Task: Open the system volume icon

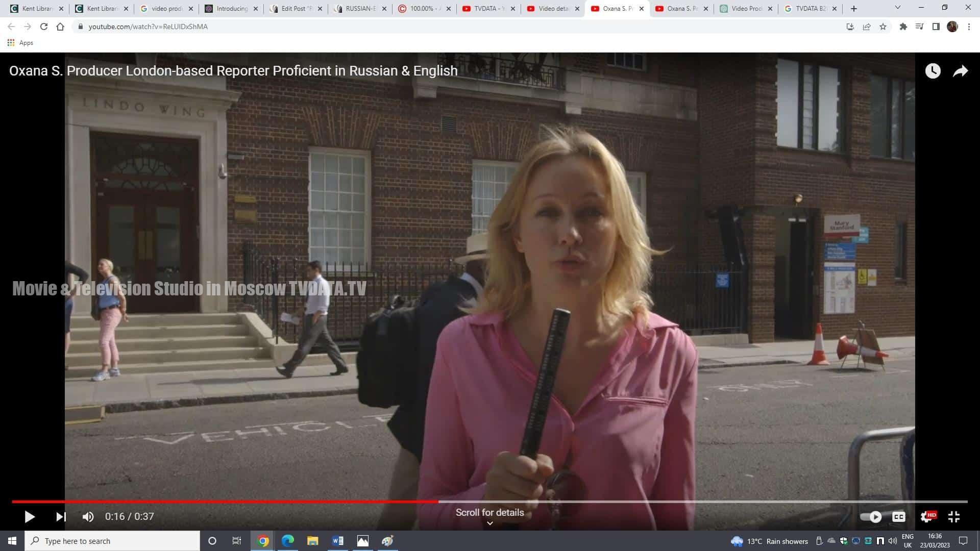Action: pyautogui.click(x=893, y=541)
